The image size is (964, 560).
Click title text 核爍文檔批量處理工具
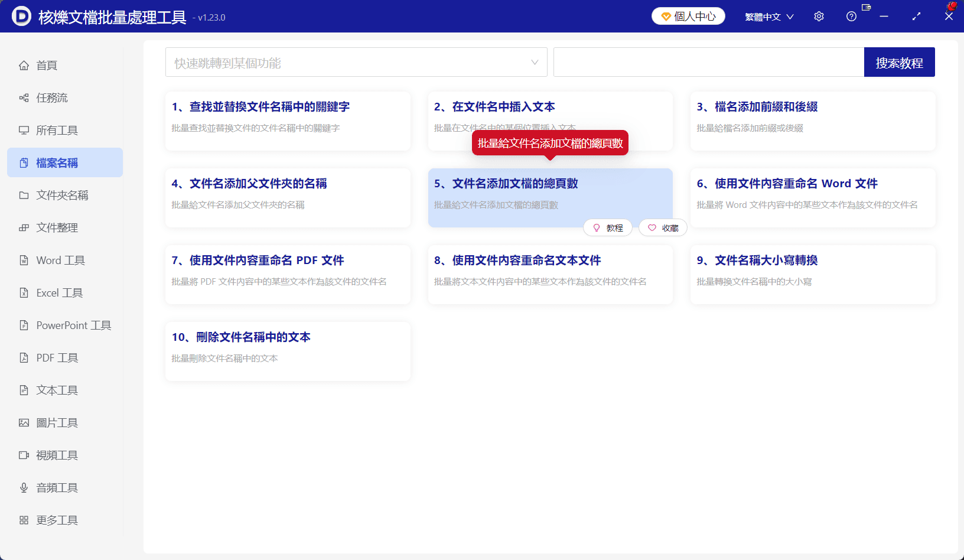coord(112,17)
